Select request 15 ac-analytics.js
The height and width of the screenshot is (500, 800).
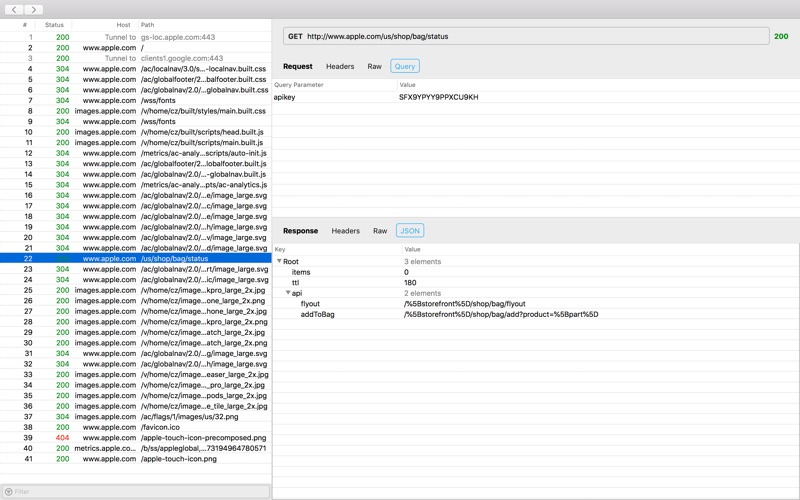(x=136, y=185)
